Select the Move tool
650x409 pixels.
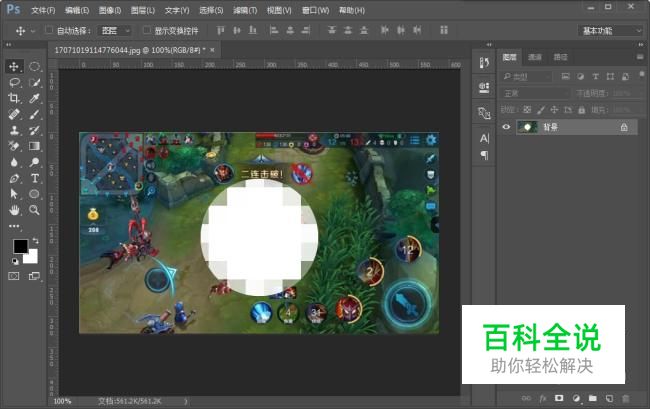coord(14,66)
